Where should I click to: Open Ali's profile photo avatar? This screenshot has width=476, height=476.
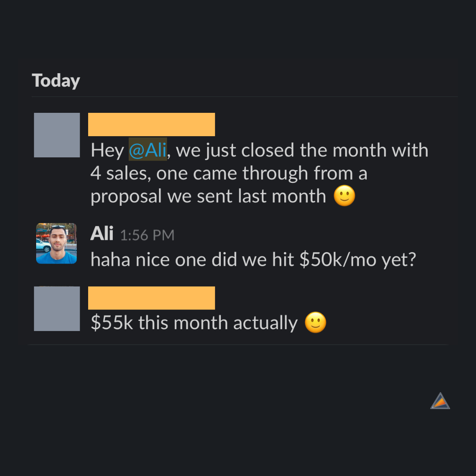point(56,243)
